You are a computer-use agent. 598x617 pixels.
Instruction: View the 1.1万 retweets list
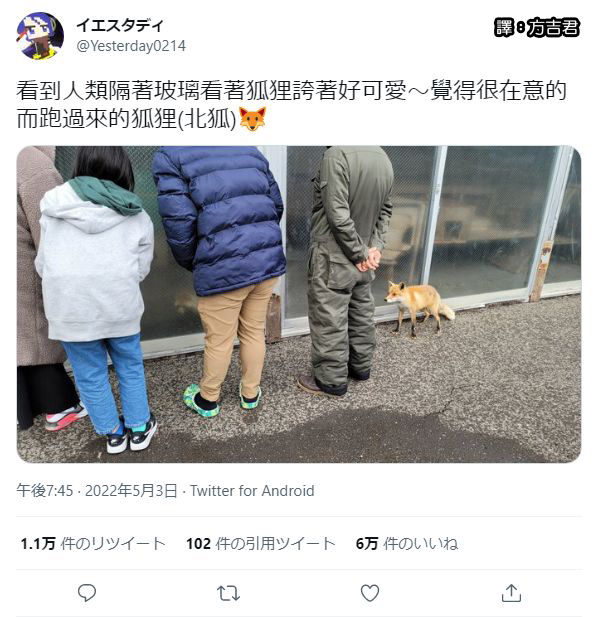93,543
